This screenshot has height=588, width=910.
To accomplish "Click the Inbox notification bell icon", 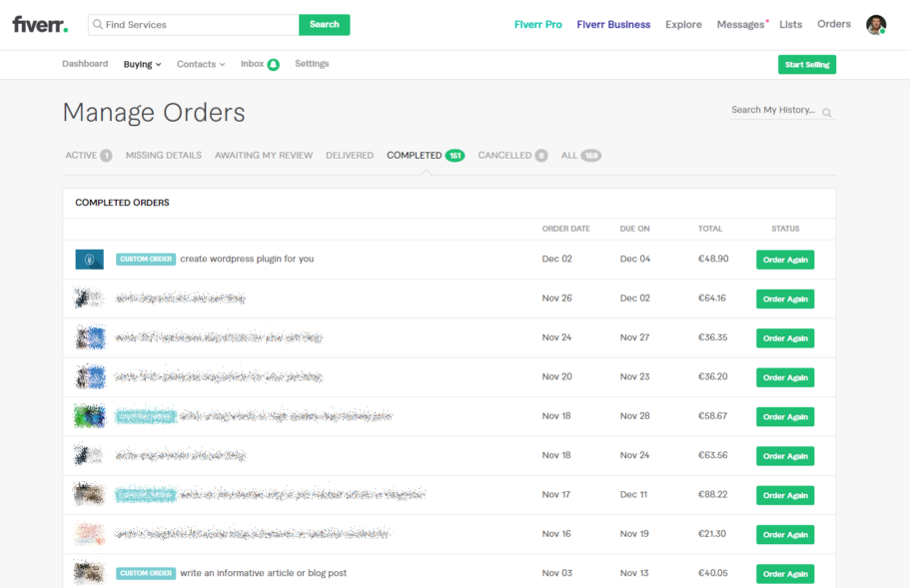I will 274,65.
